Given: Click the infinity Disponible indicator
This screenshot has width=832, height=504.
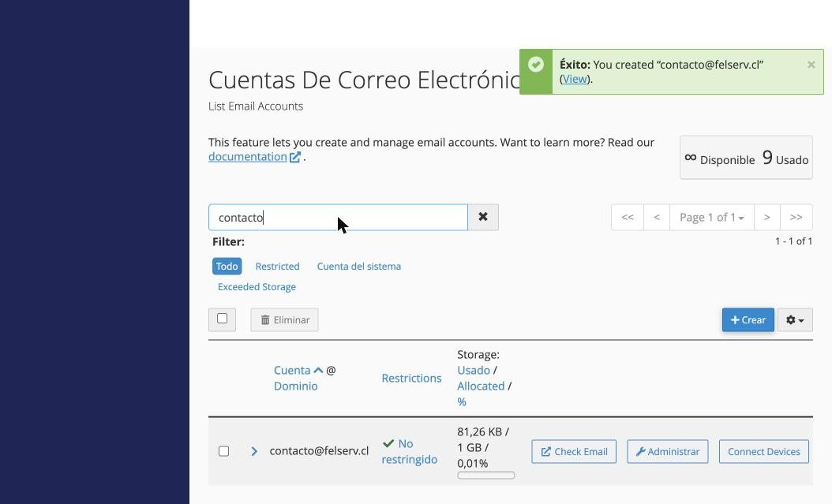Looking at the screenshot, I should point(719,159).
